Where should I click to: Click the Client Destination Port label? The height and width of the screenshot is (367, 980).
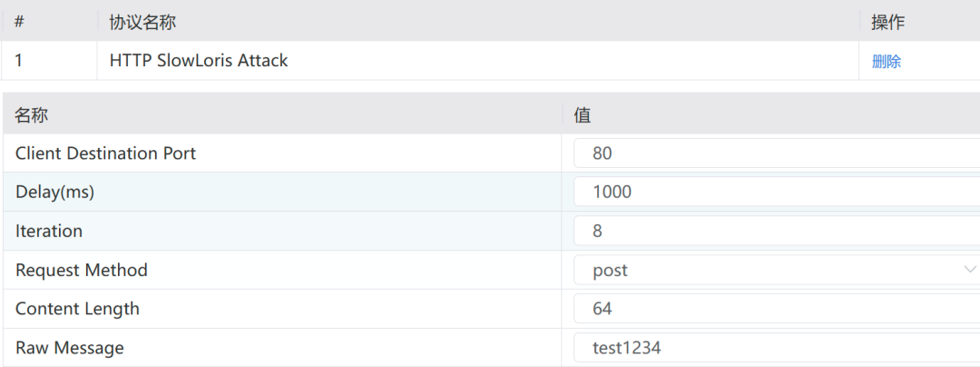(105, 154)
